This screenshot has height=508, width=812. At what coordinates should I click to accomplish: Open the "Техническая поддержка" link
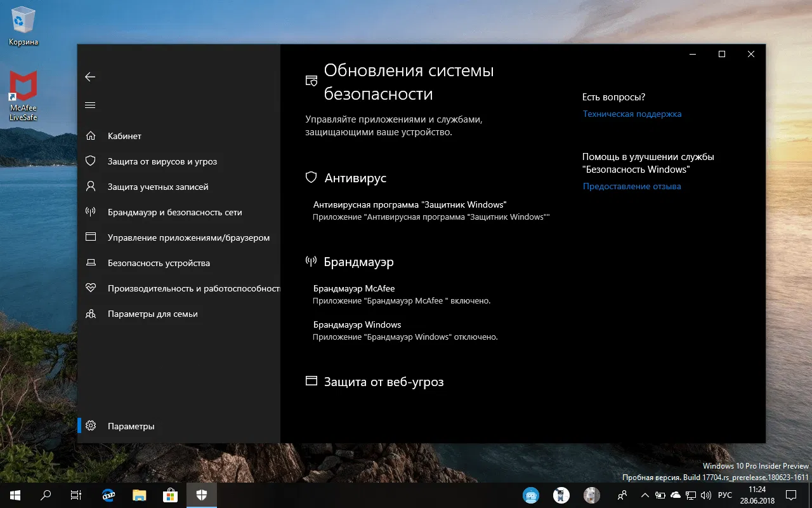[632, 114]
